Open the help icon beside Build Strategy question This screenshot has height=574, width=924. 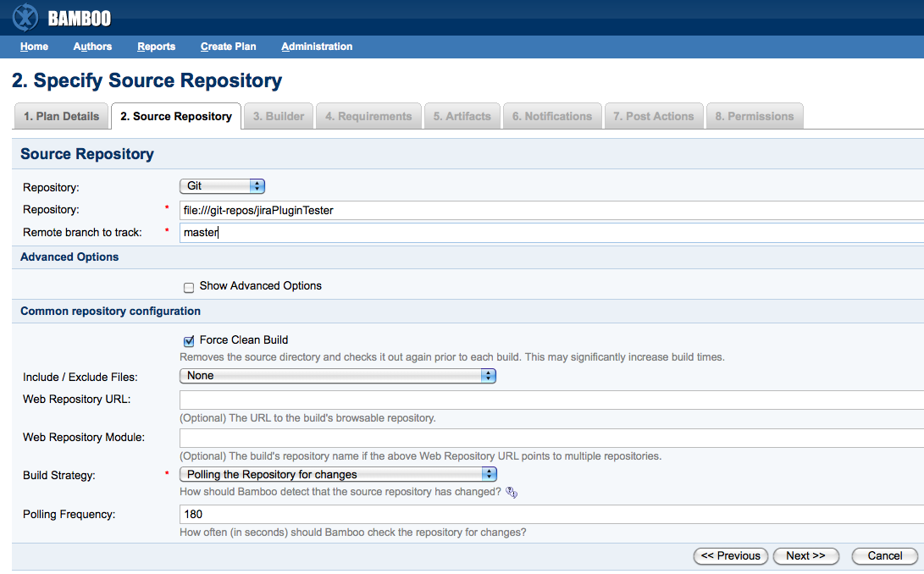[511, 492]
